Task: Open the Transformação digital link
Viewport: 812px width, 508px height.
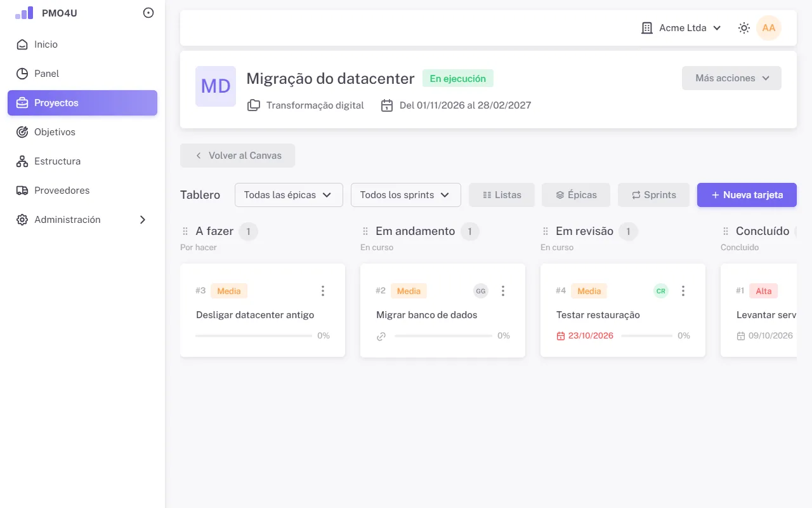Action: tap(315, 105)
